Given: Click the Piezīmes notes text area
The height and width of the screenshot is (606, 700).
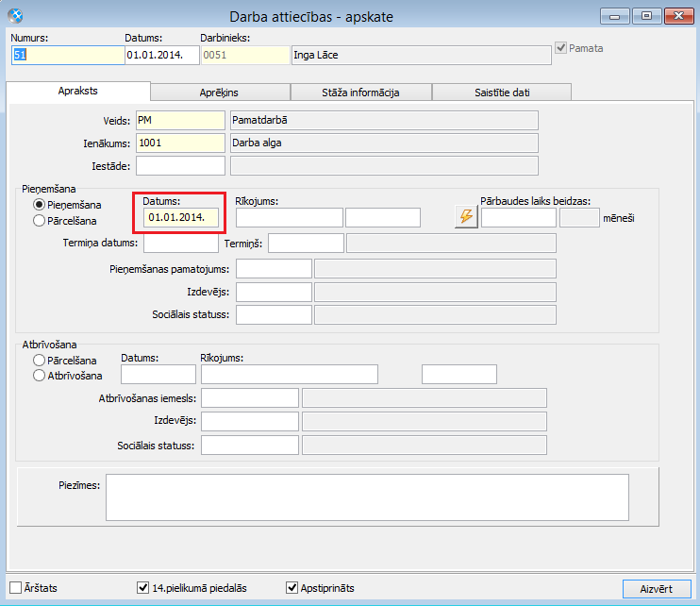Looking at the screenshot, I should pos(367,497).
